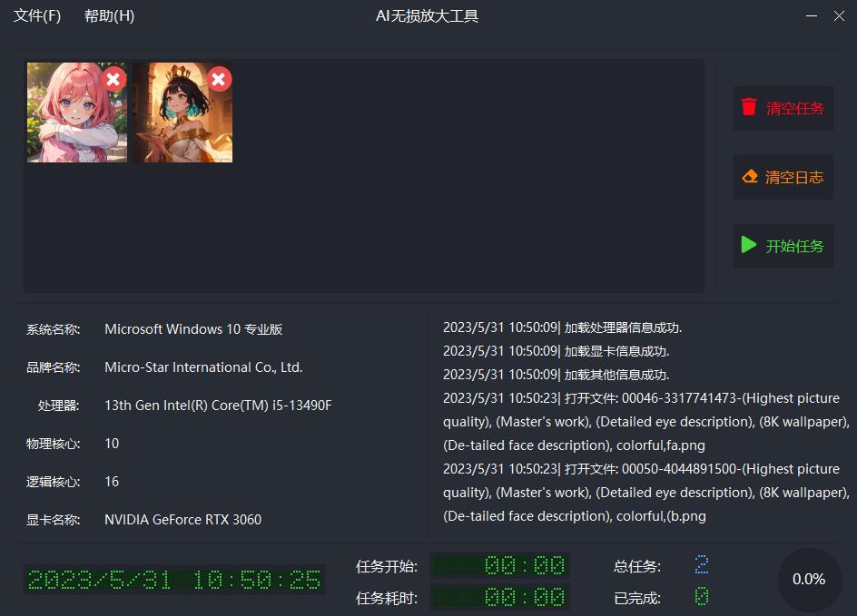Screen dimensions: 857x616
Task: Click the 系统名称 label
Action: point(53,329)
